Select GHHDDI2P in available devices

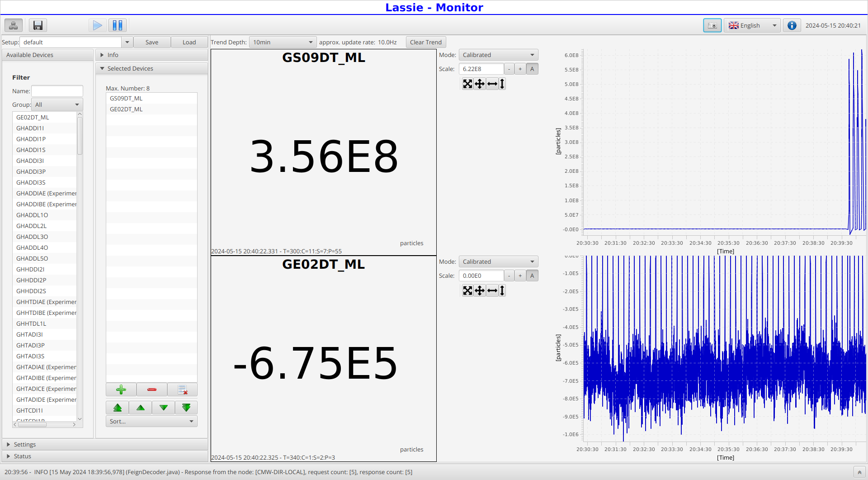click(45, 280)
